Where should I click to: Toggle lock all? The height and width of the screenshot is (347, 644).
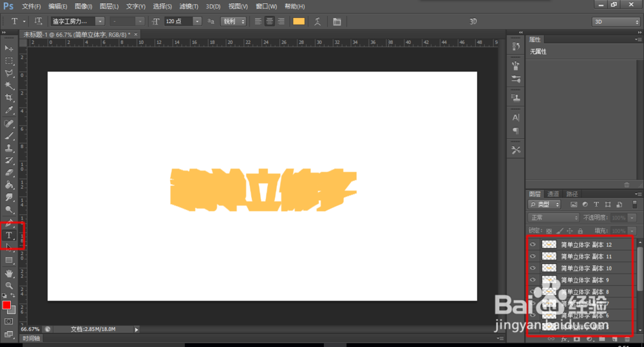click(580, 230)
